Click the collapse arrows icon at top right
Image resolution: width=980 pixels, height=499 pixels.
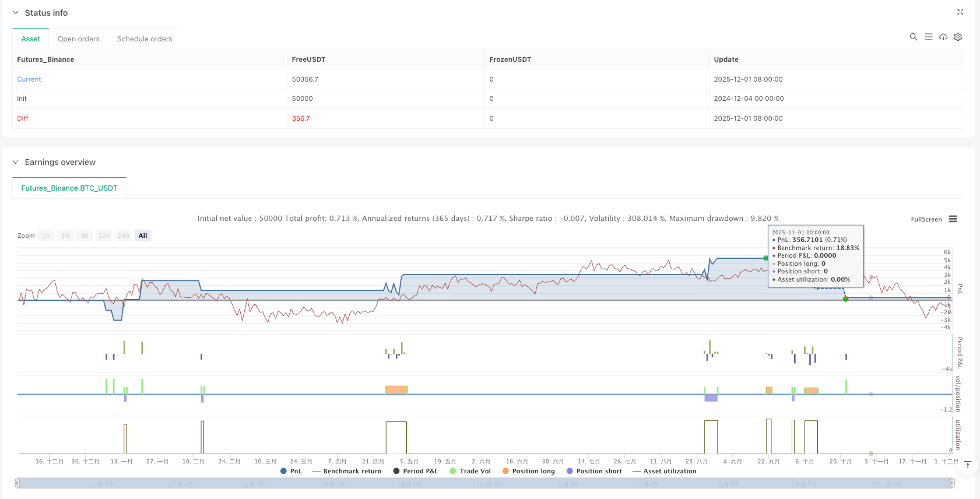coord(960,12)
